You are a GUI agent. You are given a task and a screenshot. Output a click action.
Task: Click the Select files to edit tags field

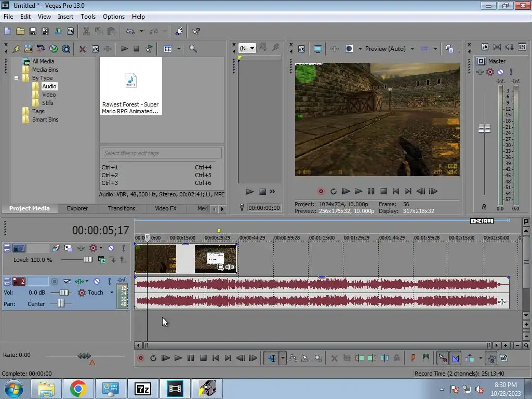click(162, 153)
